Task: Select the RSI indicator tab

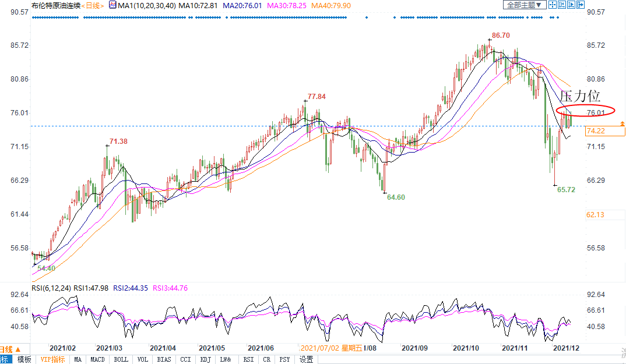Action: (248, 359)
